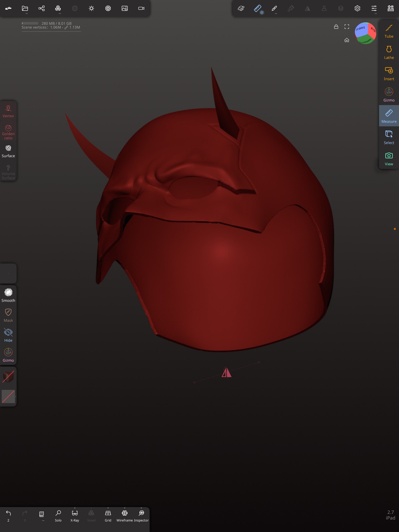399x532 pixels.
Task: Toggle the Grid display
Action: (x=108, y=515)
